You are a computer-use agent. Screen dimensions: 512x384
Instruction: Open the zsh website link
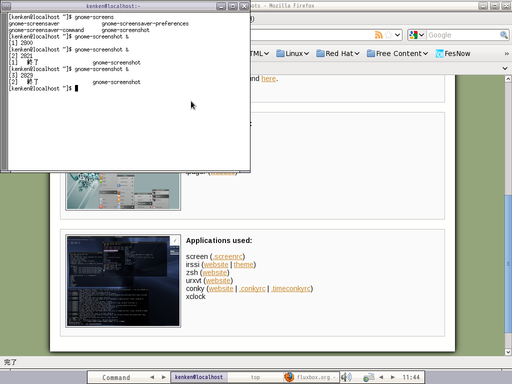[x=215, y=273]
